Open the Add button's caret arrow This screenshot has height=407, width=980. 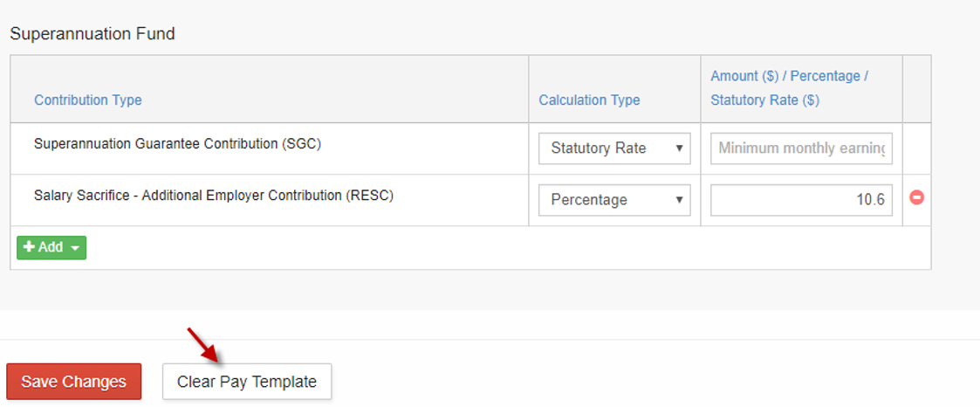point(75,248)
